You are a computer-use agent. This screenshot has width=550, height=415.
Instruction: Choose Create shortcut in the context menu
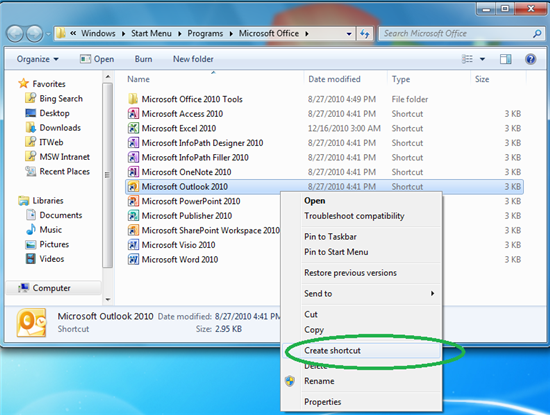tap(361, 350)
